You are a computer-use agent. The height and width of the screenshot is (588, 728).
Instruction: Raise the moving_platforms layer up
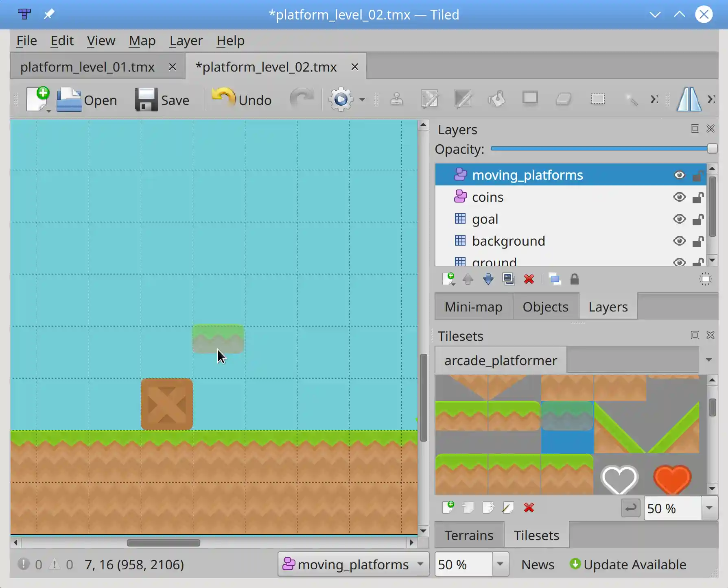click(x=468, y=279)
